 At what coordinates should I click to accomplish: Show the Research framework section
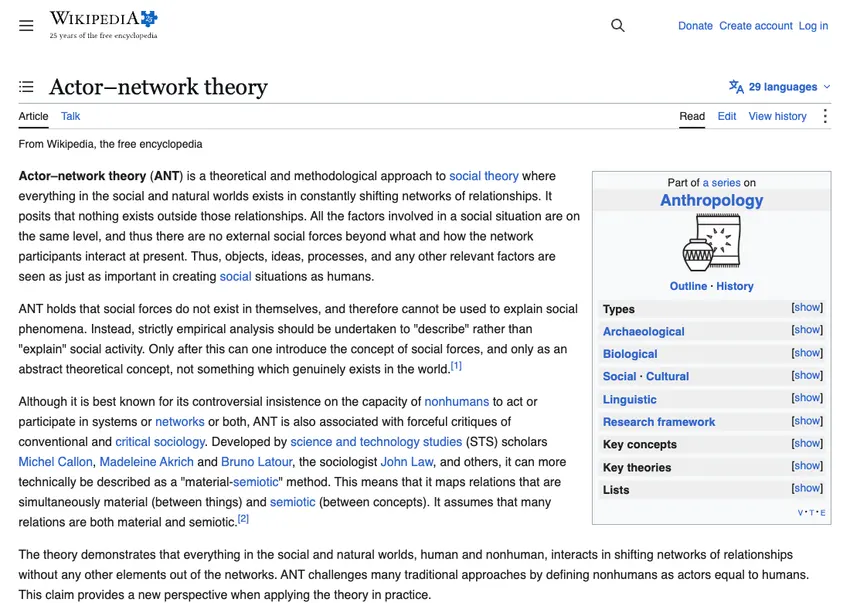coord(807,421)
